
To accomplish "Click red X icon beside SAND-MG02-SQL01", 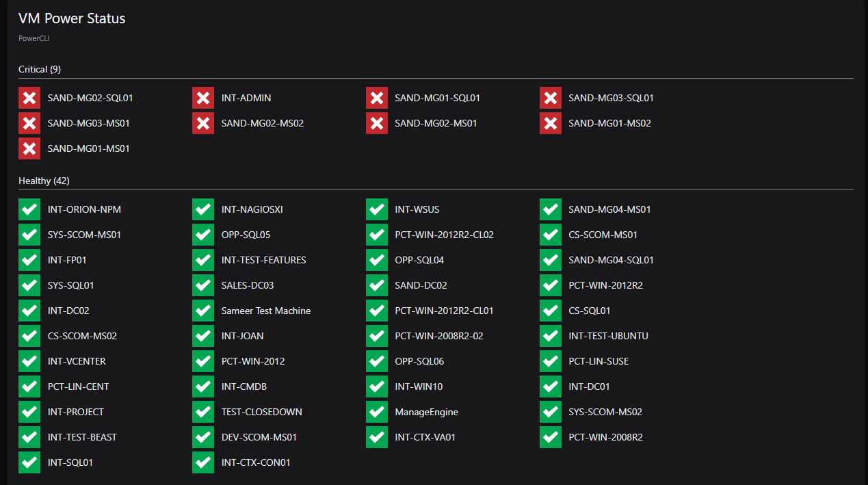I will point(29,98).
